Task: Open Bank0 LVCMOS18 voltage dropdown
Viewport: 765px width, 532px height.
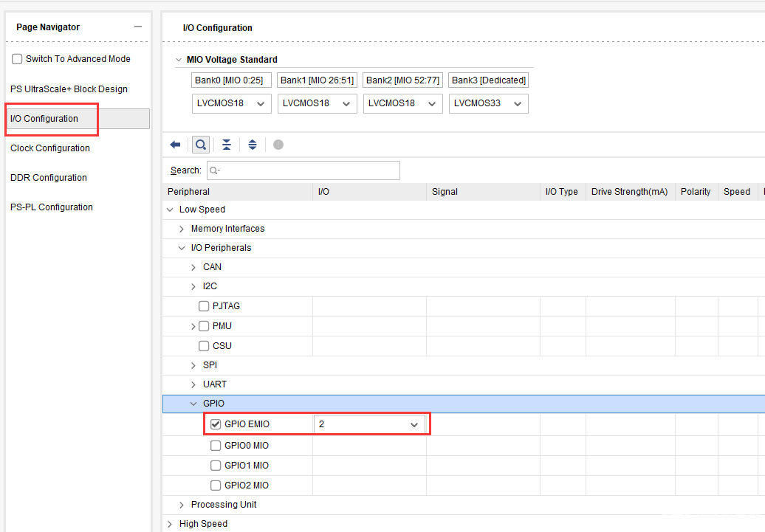Action: 231,103
